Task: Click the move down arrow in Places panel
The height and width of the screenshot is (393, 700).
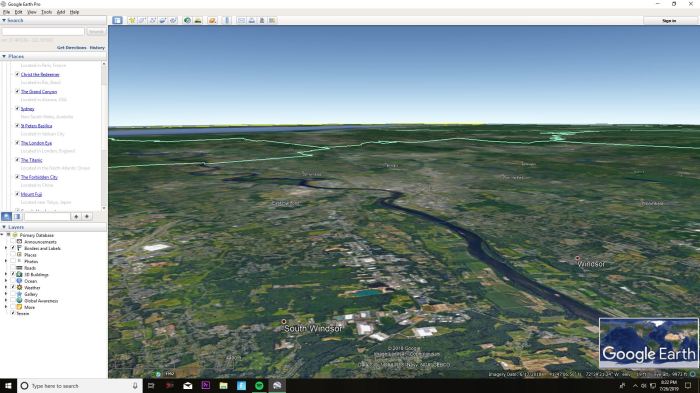Action: pyautogui.click(x=87, y=217)
